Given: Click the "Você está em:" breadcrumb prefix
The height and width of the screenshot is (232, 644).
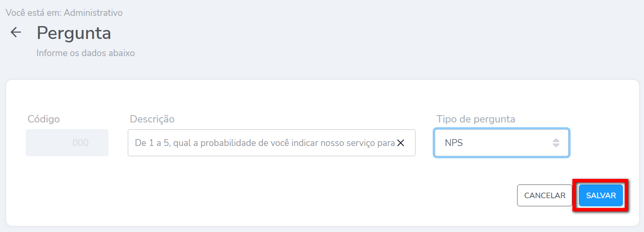Looking at the screenshot, I should (x=34, y=13).
